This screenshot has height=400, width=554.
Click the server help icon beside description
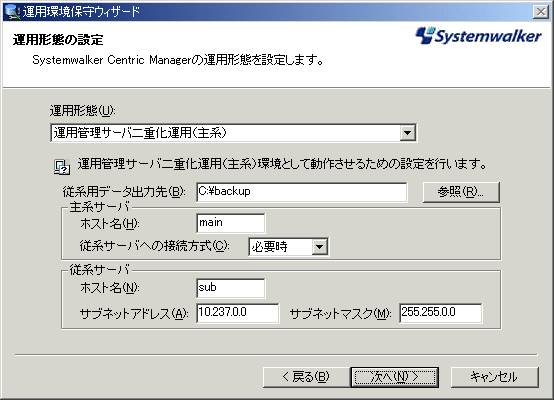[x=62, y=167]
